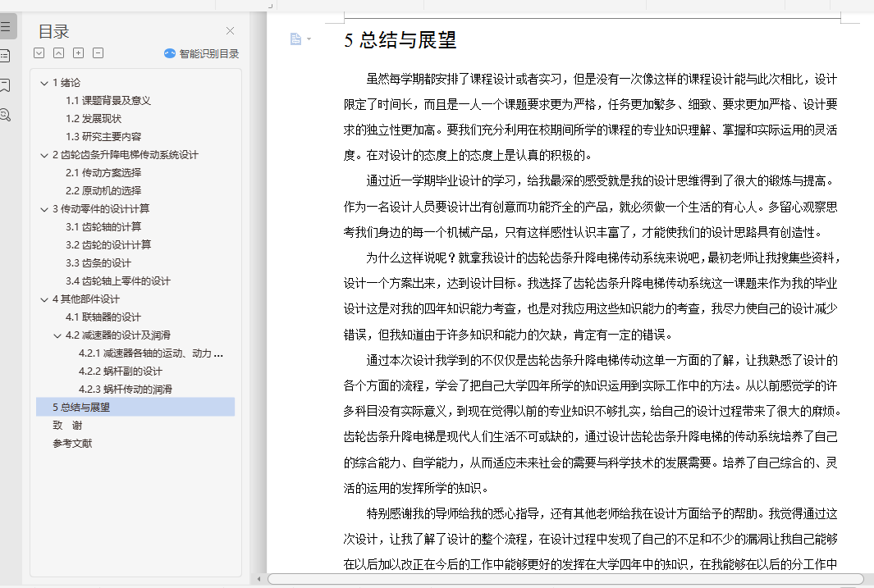Click paragraph starting 为什么这样说呢

(591, 296)
